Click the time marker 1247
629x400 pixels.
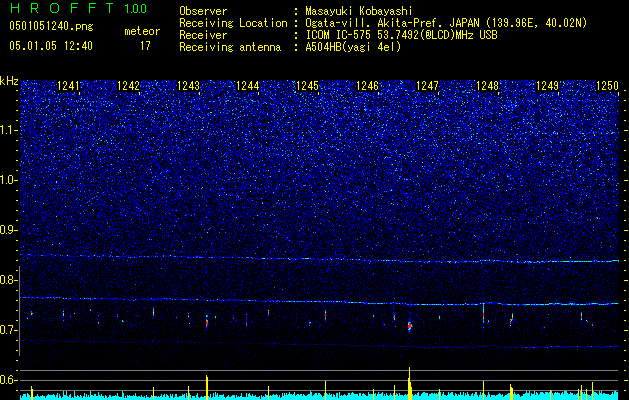tap(428, 85)
